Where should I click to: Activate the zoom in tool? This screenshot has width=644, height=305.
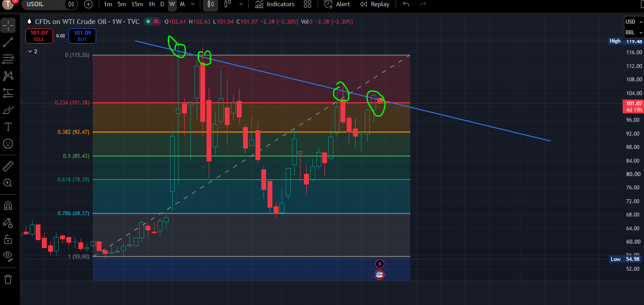(8, 183)
